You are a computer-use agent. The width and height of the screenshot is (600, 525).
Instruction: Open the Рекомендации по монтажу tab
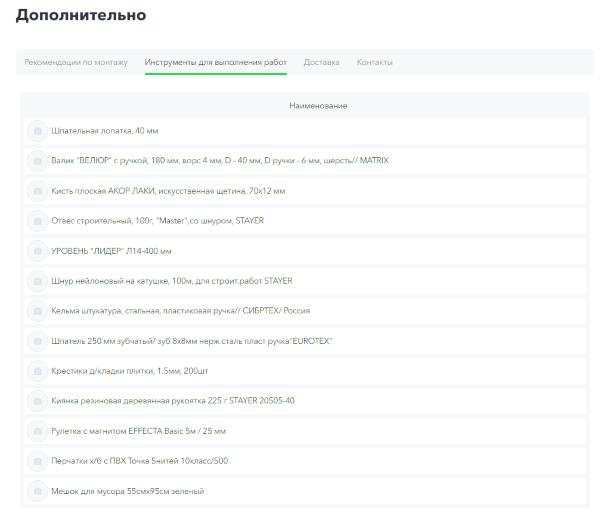[76, 62]
